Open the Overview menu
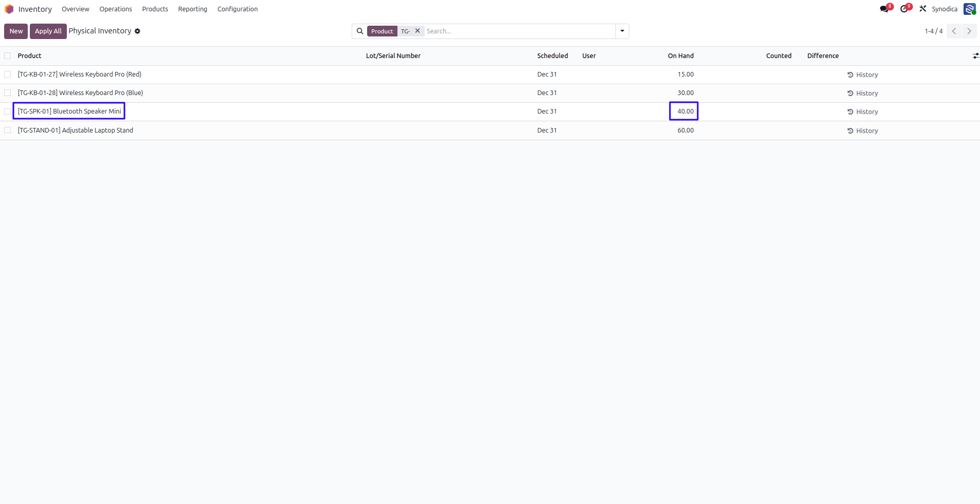The image size is (980, 504). 76,9
